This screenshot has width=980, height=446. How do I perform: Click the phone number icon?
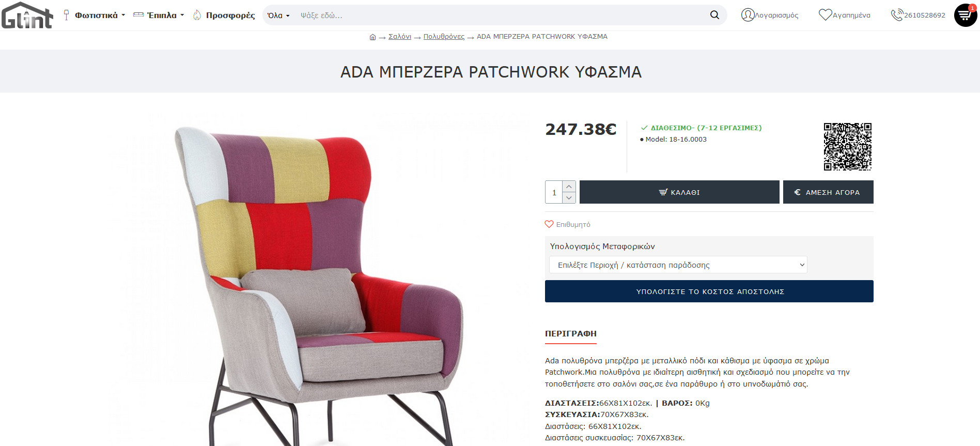coord(897,15)
